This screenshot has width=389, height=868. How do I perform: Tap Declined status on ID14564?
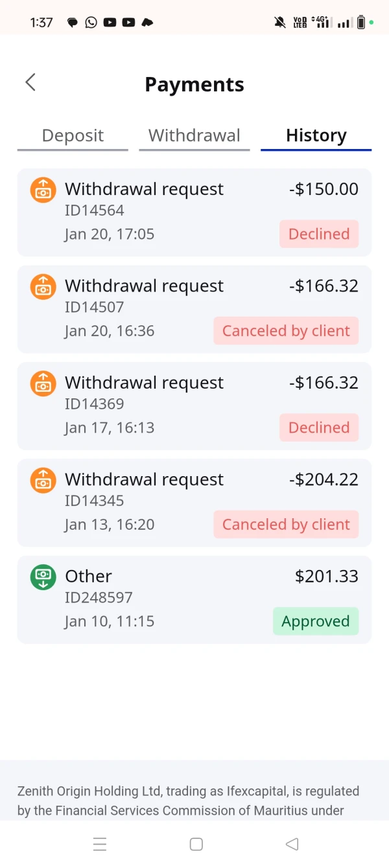(319, 234)
